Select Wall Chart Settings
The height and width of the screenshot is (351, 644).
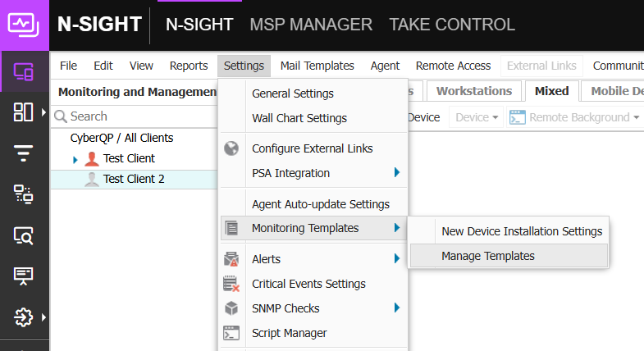point(314,118)
